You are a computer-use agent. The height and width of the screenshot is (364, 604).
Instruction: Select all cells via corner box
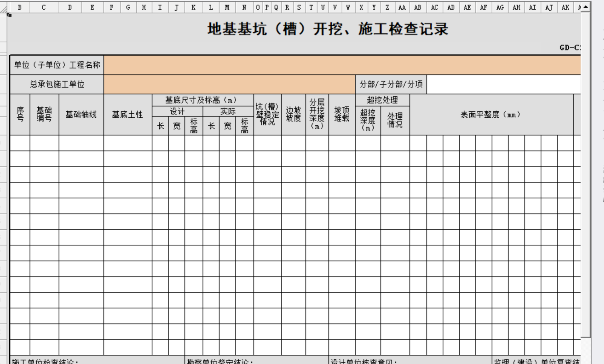(x=4, y=7)
